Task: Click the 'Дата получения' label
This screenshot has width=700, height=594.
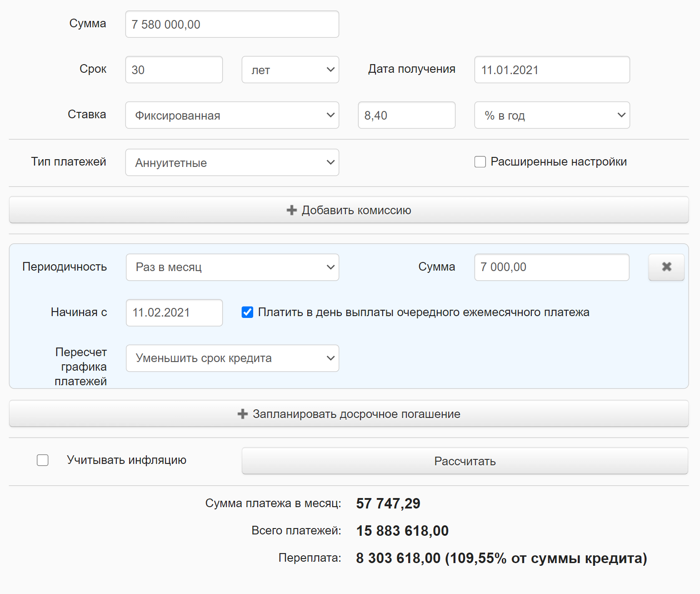Action: (x=412, y=69)
